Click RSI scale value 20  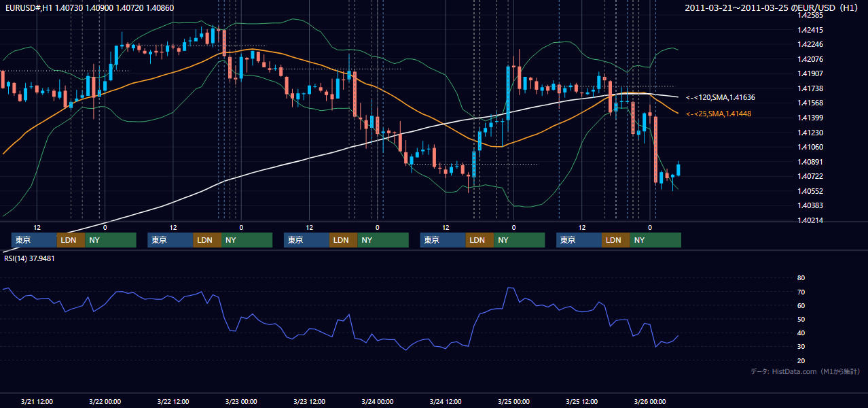[x=801, y=360]
